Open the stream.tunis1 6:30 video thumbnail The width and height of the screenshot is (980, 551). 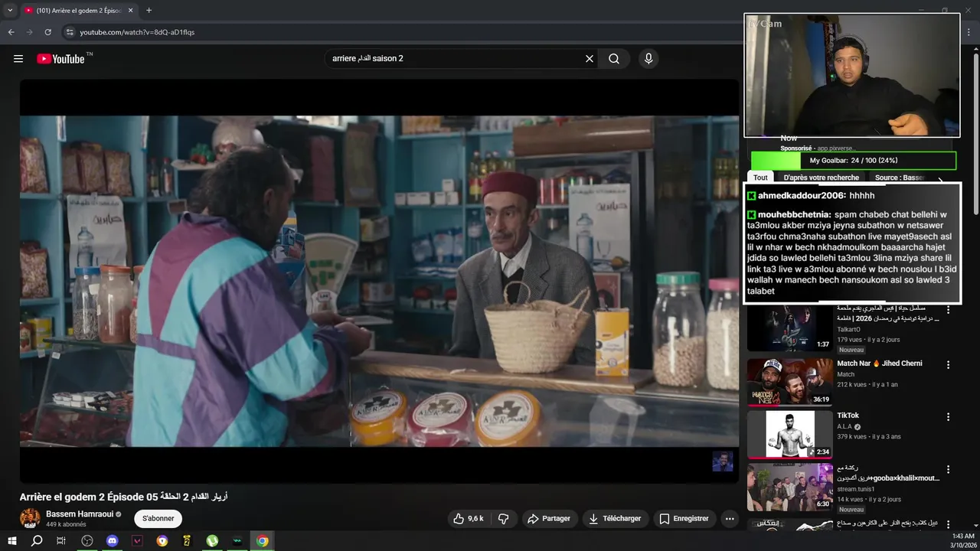click(789, 487)
